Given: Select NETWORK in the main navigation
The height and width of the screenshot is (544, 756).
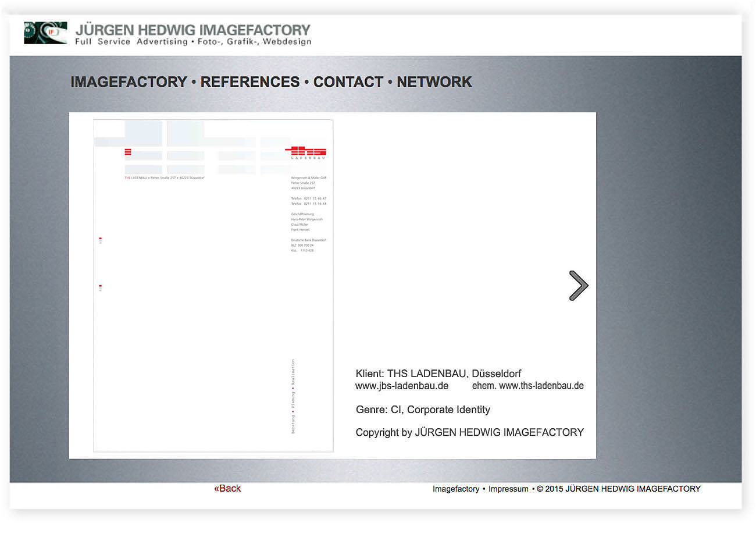Looking at the screenshot, I should (x=434, y=82).
